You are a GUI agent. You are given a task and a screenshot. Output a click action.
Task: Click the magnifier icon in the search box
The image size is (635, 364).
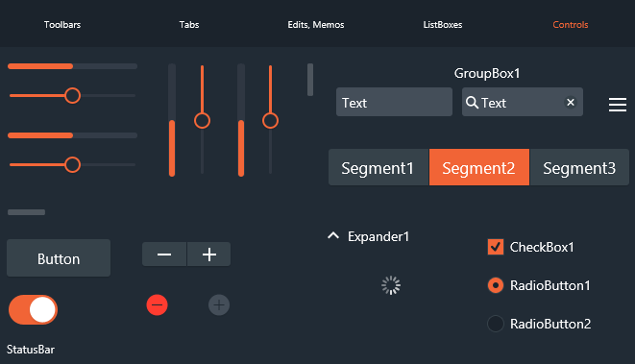click(x=472, y=103)
